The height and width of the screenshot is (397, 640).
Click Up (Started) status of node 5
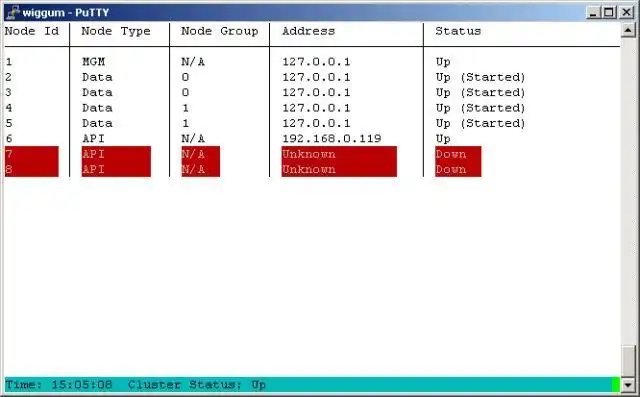tap(480, 123)
